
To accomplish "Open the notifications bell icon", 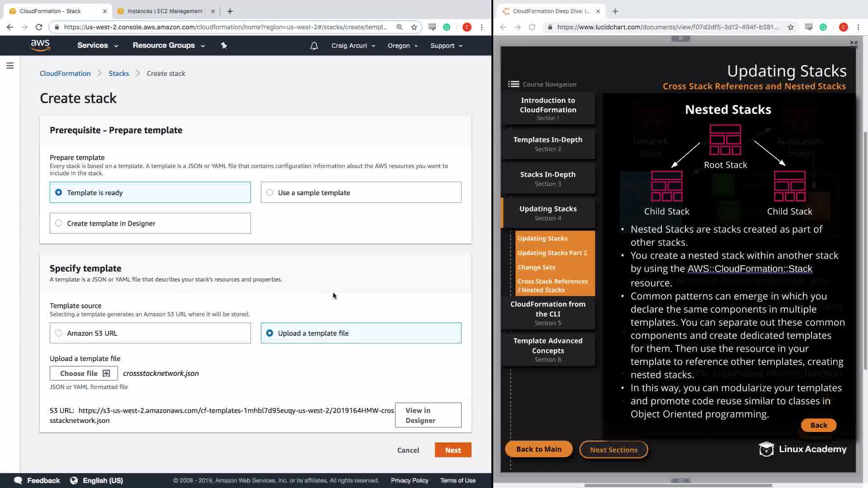I will (x=314, y=46).
